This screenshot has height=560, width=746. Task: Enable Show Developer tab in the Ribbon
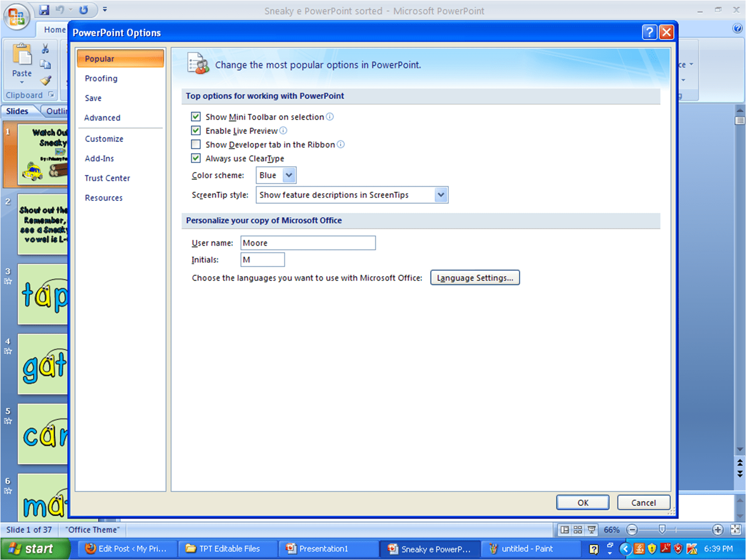point(196,144)
